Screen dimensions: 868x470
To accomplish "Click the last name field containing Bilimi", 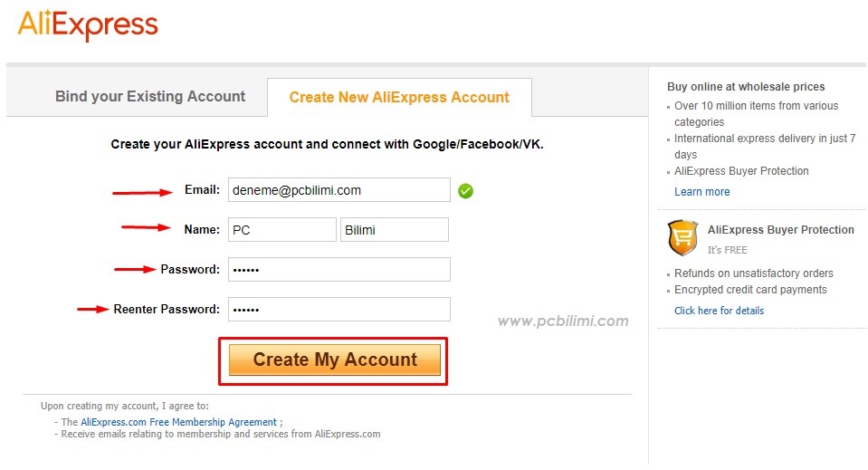I will click(394, 230).
